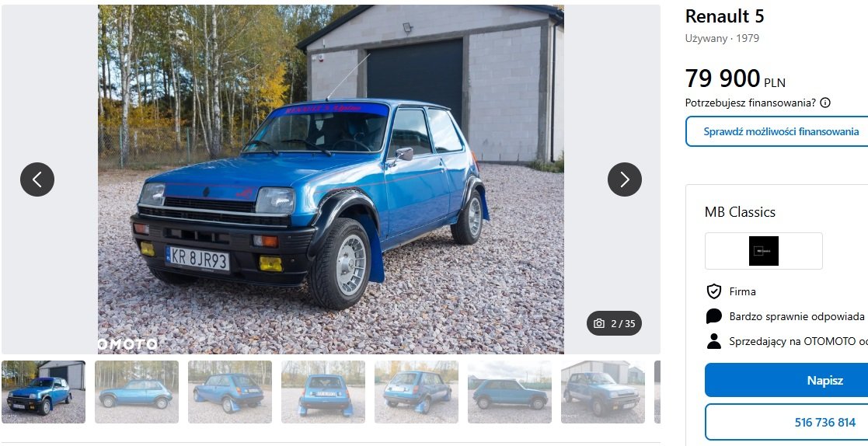The image size is (868, 446).
Task: Open the MB Classics dealer logo
Action: click(763, 251)
